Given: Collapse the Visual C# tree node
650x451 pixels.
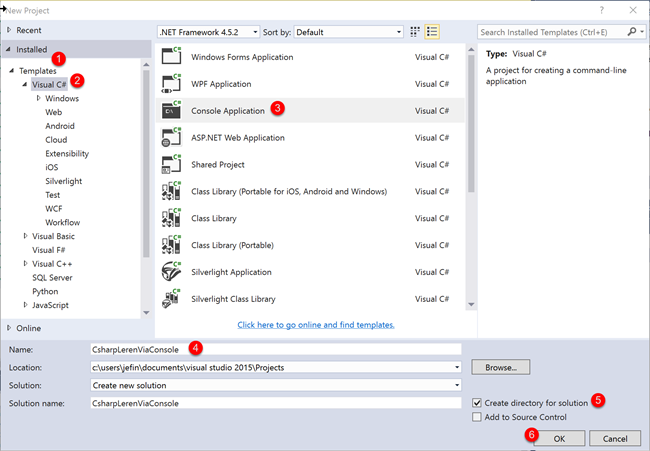Looking at the screenshot, I should 25,85.
